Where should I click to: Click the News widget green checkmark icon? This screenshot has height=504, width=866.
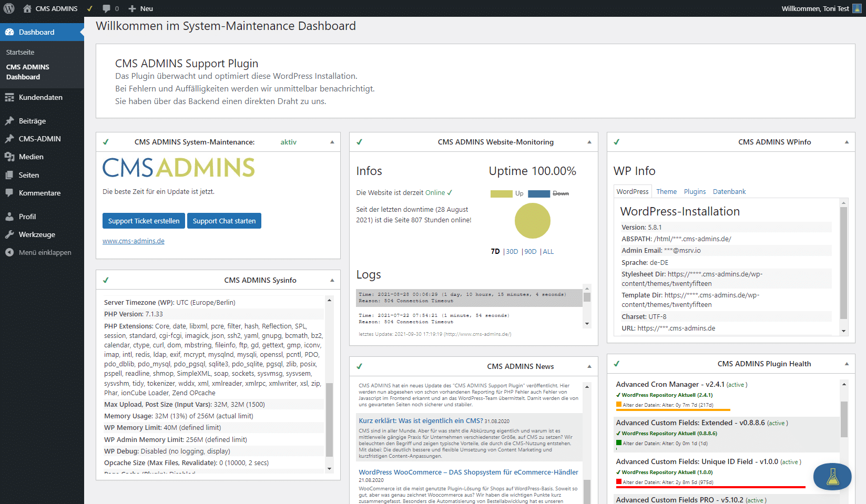pos(359,366)
